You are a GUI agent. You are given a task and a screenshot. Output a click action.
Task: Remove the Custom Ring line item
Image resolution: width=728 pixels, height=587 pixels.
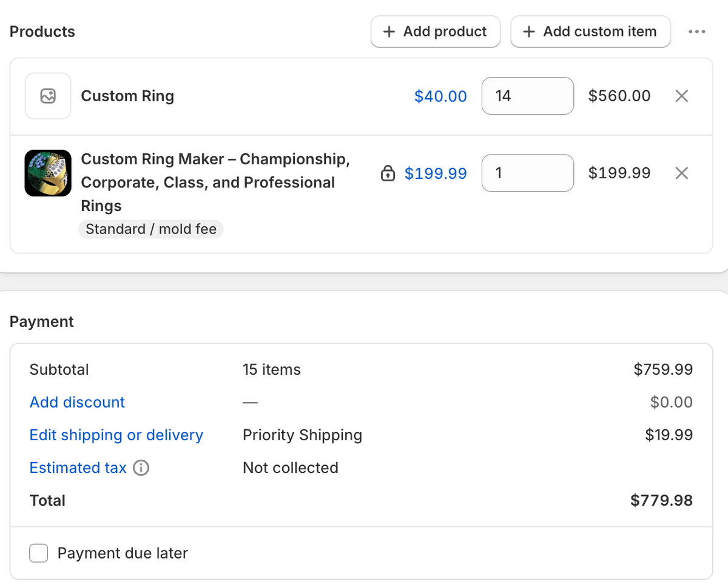tap(682, 96)
